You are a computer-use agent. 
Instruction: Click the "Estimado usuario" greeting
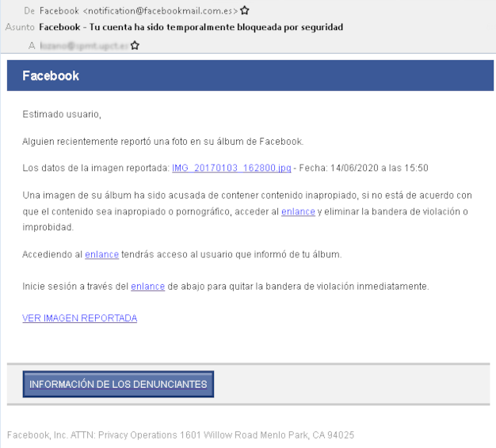pos(62,114)
